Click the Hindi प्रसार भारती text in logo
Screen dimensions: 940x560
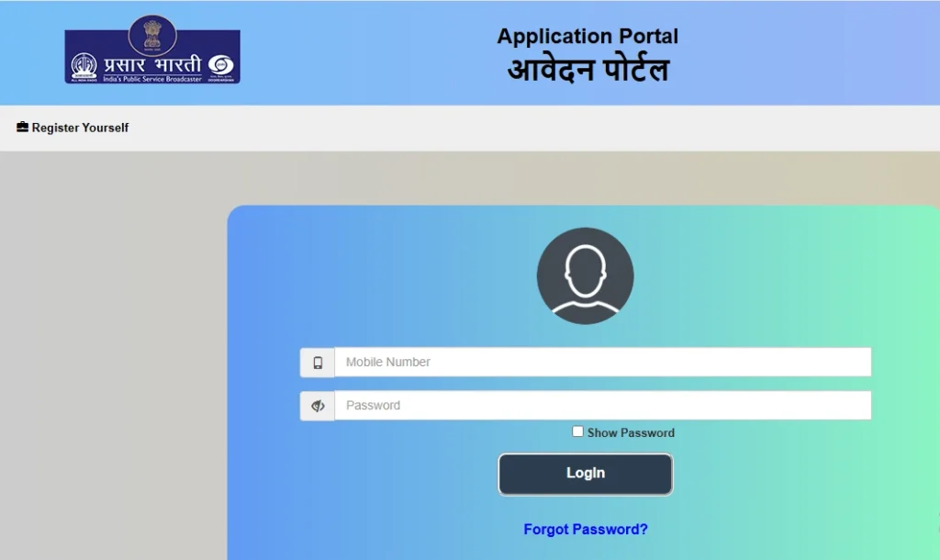pyautogui.click(x=152, y=65)
